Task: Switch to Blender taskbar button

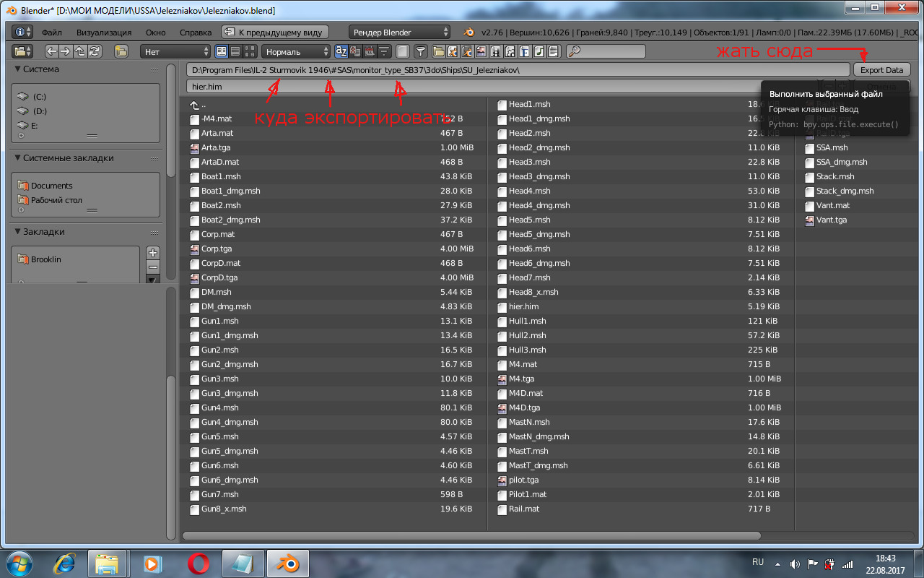Action: pyautogui.click(x=287, y=563)
